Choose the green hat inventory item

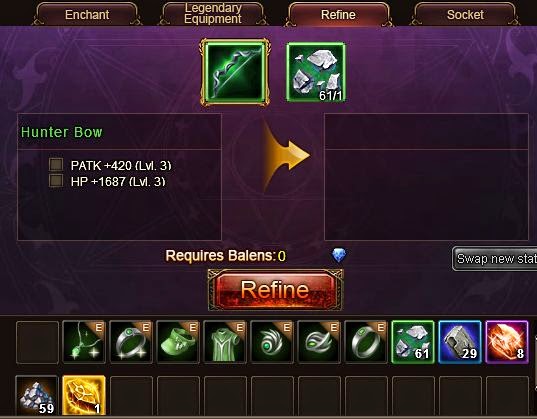click(178, 342)
